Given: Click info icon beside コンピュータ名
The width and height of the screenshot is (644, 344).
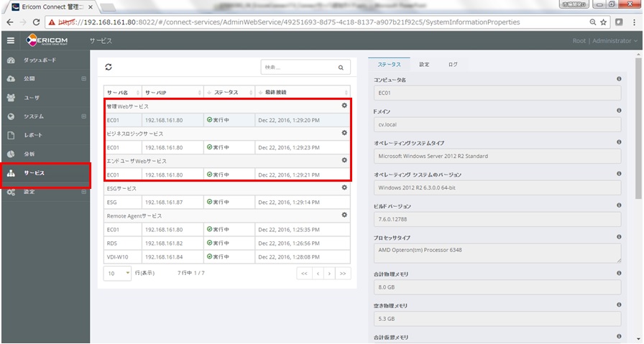Looking at the screenshot, I should 619,79.
